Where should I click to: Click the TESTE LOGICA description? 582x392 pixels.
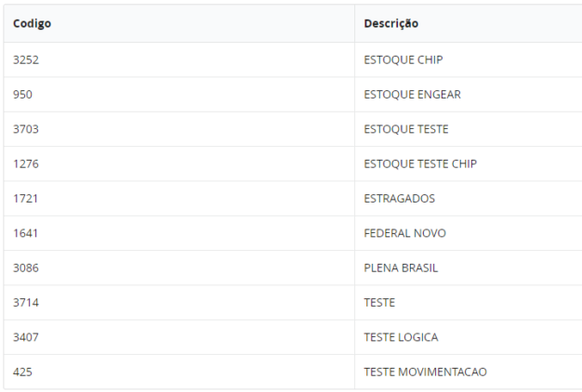coord(401,337)
